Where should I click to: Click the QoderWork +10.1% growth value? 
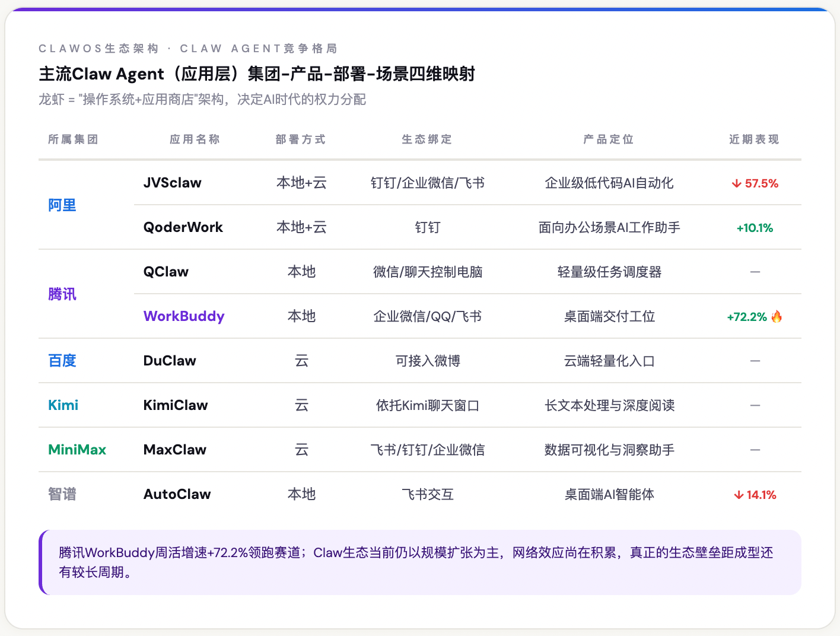[755, 228]
